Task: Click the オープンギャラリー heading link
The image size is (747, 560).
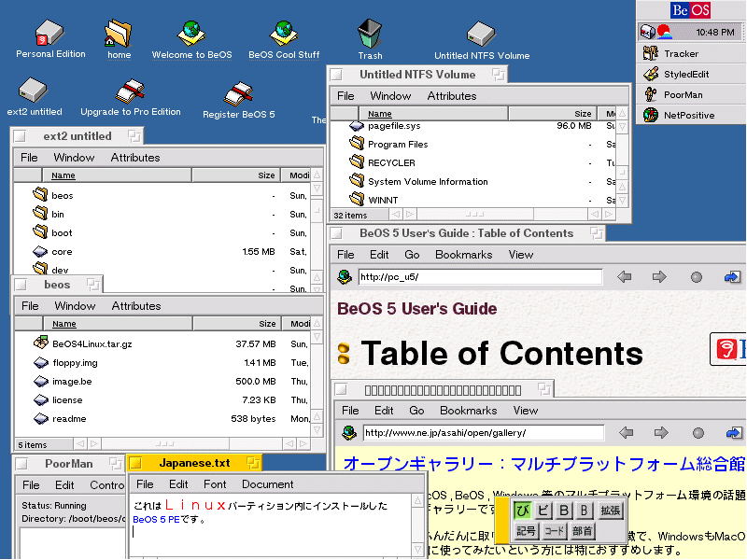Action: point(543,464)
